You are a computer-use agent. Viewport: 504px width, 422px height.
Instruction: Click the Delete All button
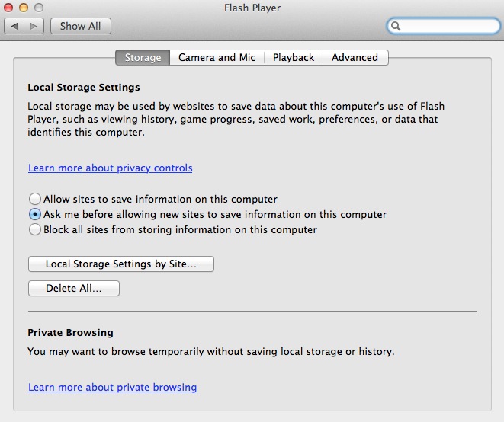pos(74,289)
